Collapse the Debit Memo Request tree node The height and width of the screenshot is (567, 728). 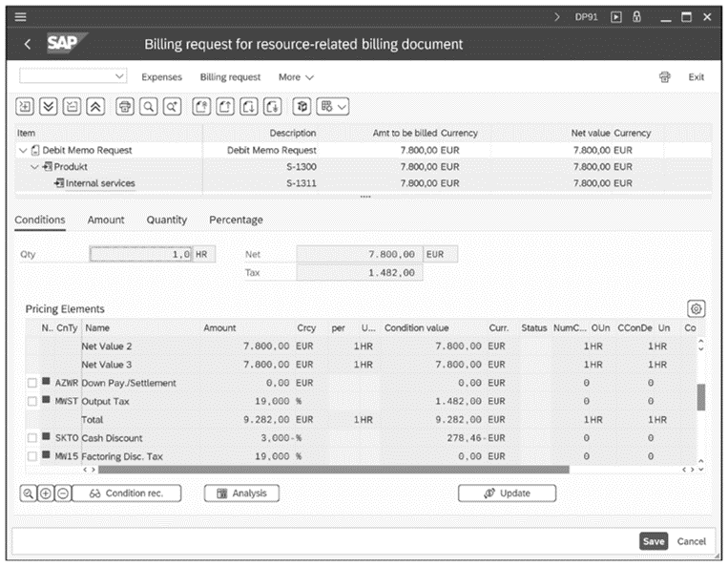(x=23, y=151)
